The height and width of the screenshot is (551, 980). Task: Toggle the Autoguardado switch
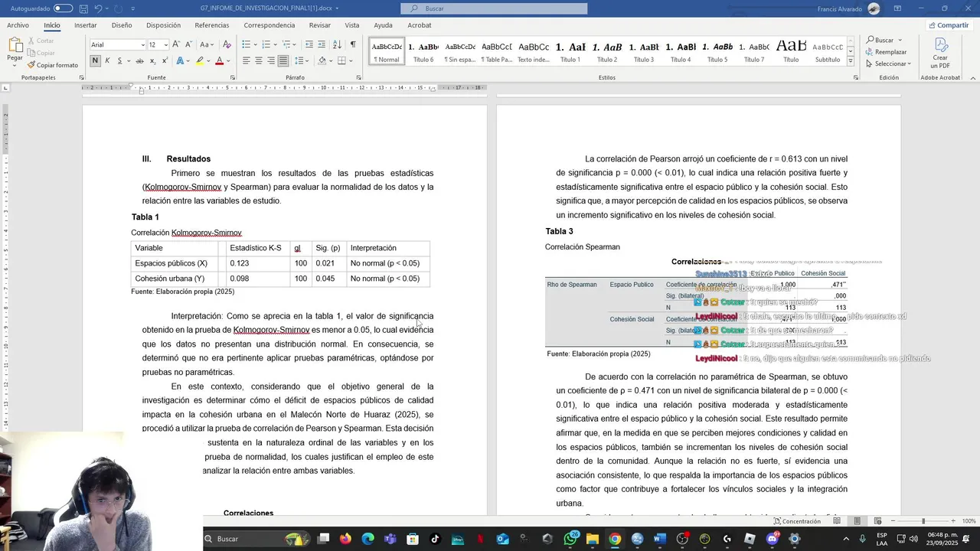(x=63, y=8)
